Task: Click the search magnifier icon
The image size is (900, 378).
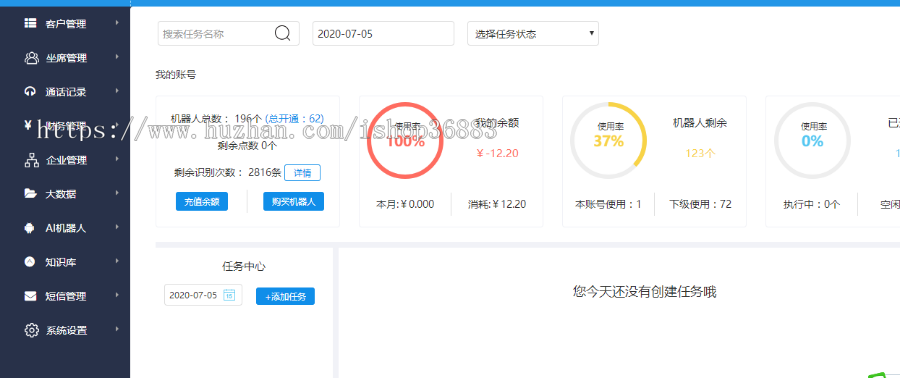Action: [x=282, y=34]
